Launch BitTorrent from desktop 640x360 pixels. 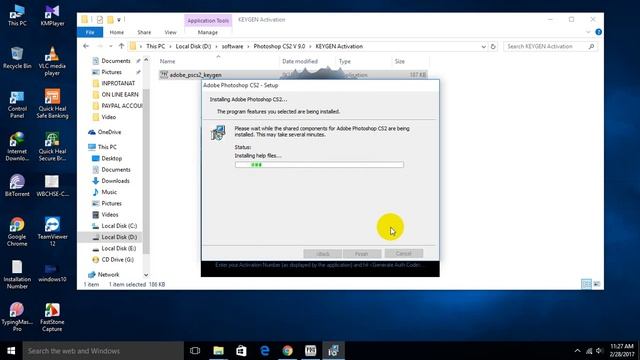click(x=17, y=186)
